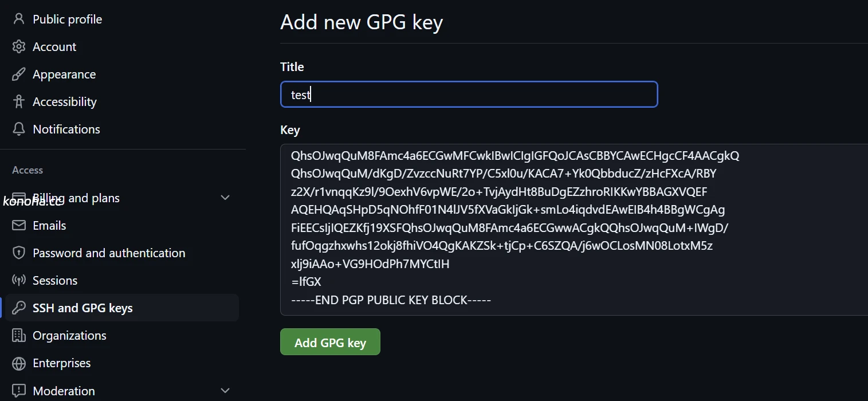Screen dimensions: 868x401
Task: Click the Moderation report icon
Action: coord(19,391)
